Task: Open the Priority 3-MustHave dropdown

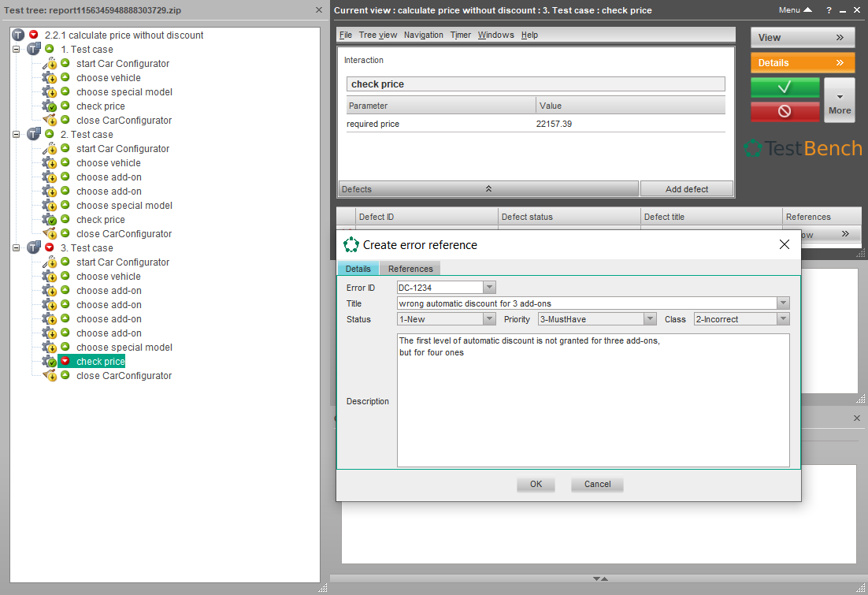Action: 650,319
